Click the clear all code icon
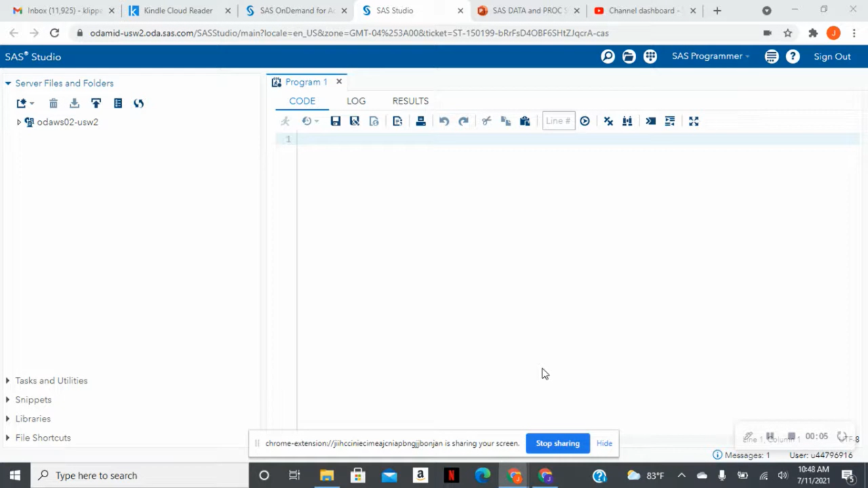 (x=608, y=121)
